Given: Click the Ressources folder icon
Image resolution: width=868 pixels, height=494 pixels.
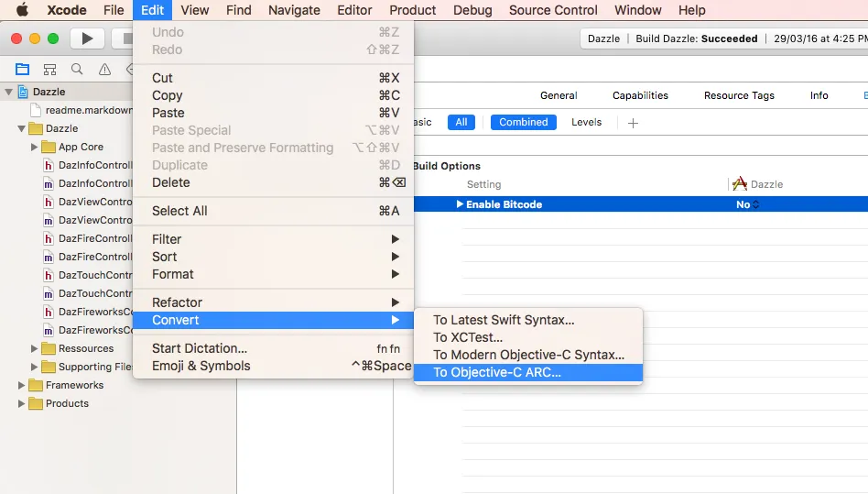Looking at the screenshot, I should point(49,348).
